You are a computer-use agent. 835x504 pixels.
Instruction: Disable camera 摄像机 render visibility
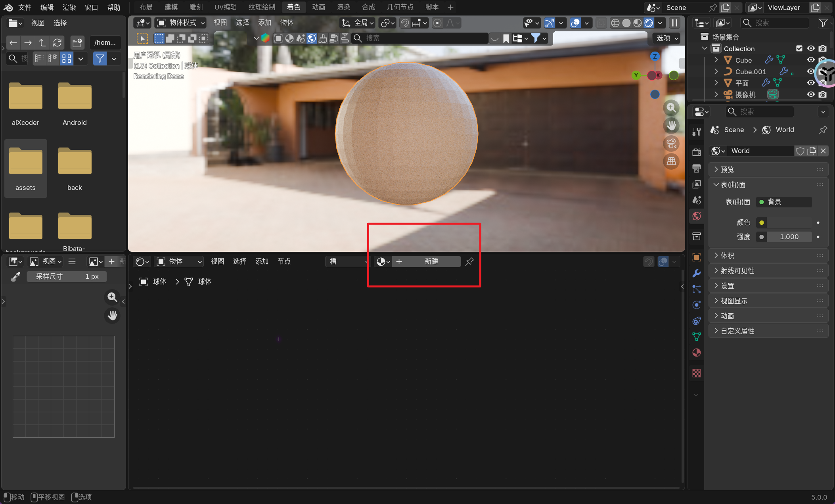[x=823, y=94]
